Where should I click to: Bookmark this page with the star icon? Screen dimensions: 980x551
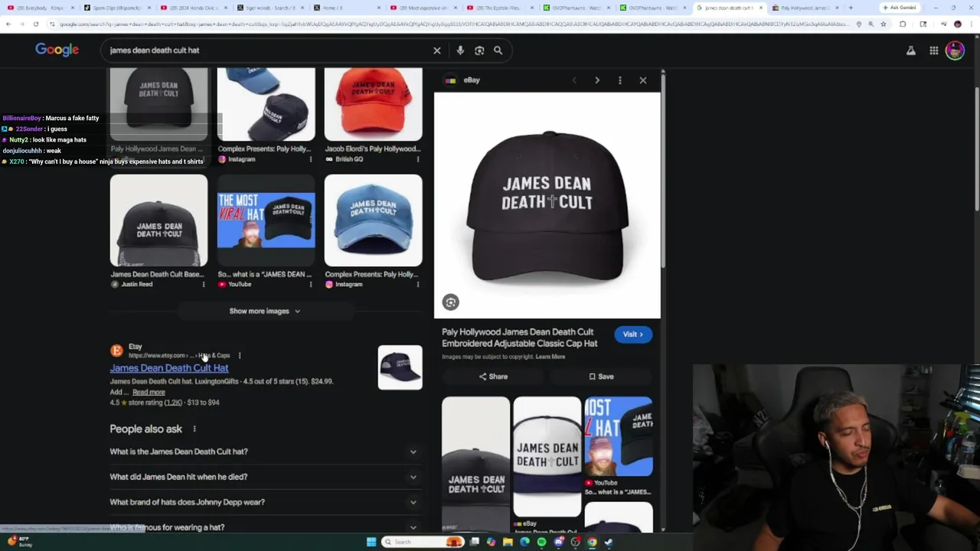(883, 24)
